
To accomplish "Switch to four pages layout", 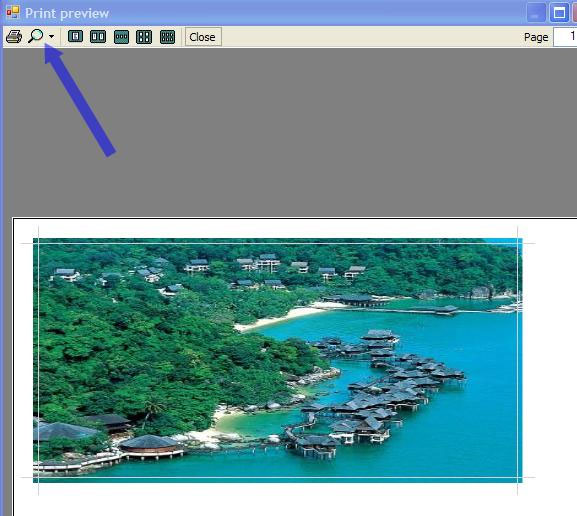I will pyautogui.click(x=144, y=37).
